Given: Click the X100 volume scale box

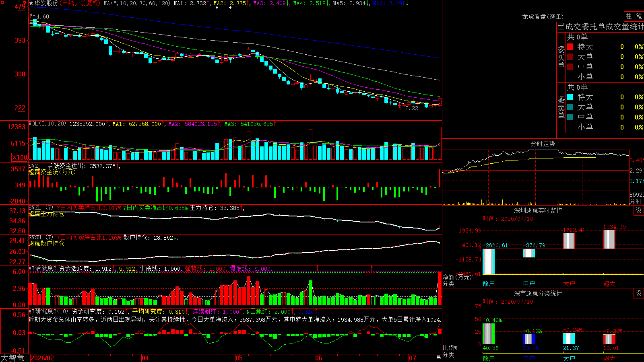Looking at the screenshot, I should 19,157.
